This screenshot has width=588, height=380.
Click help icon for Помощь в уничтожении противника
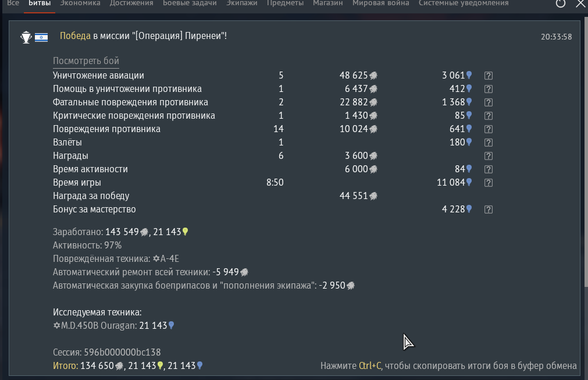pos(489,89)
